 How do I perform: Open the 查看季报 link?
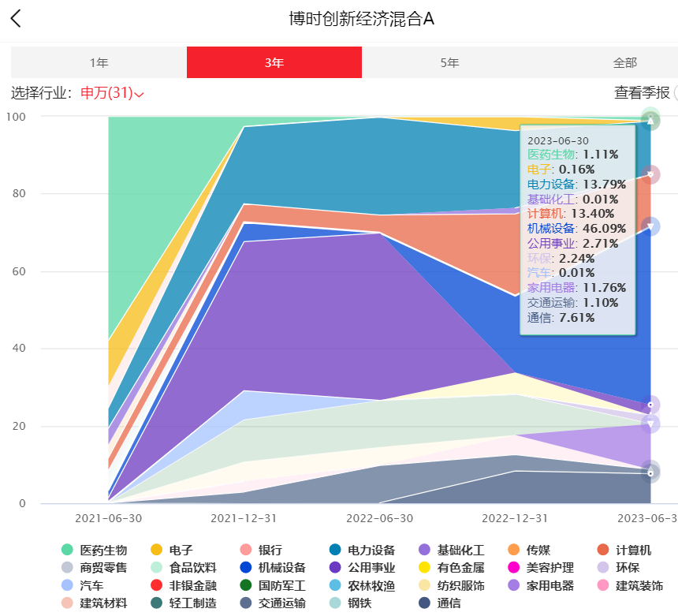(x=642, y=92)
